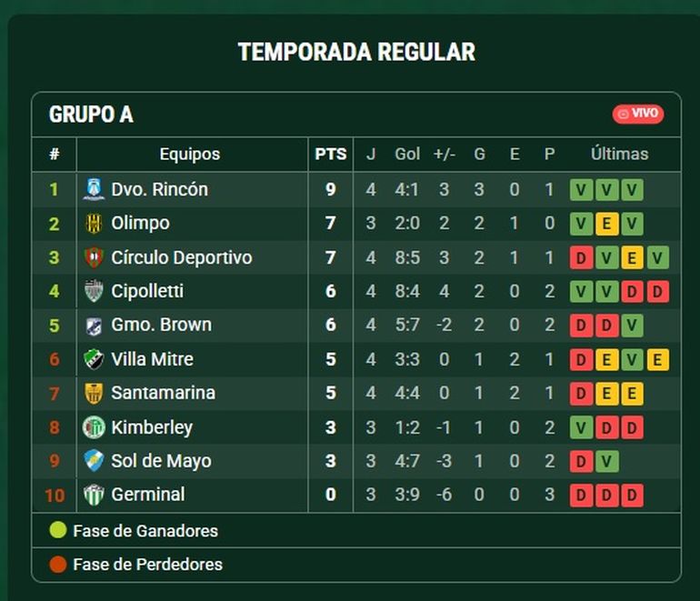Viewport: 700px width, 601px height.
Task: Click the Últimas column header
Action: 619,155
